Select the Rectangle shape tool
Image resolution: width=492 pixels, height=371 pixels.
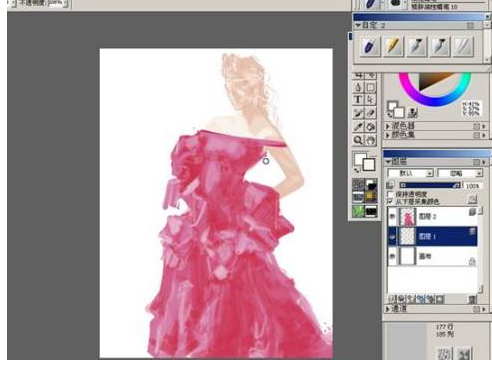(x=370, y=87)
